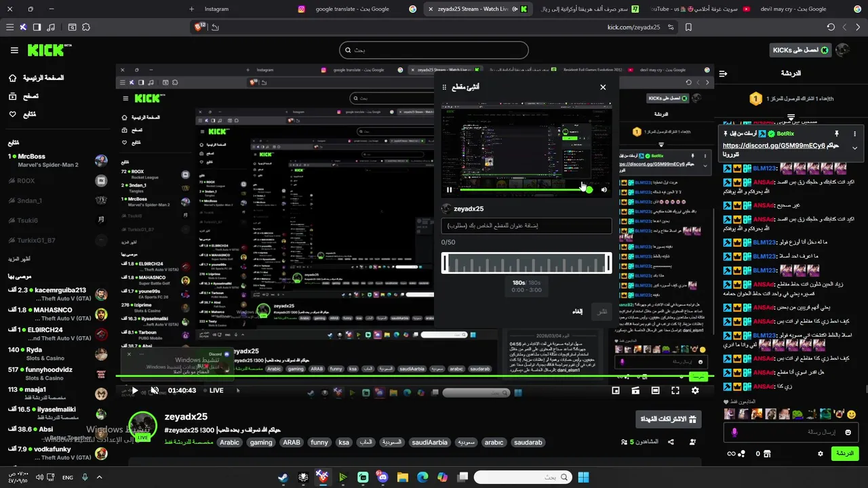Select the Arabic tag
This screenshot has height=488, width=868.
(230, 443)
